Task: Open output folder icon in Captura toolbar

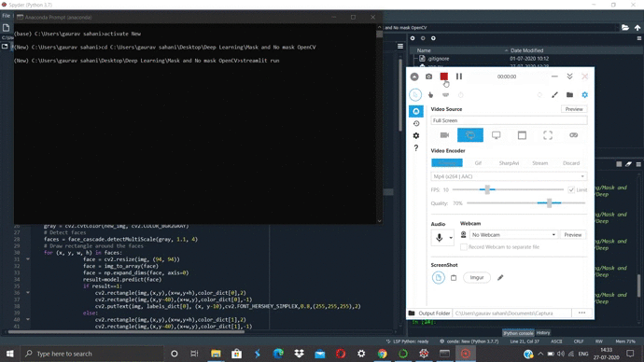Action: (x=569, y=95)
